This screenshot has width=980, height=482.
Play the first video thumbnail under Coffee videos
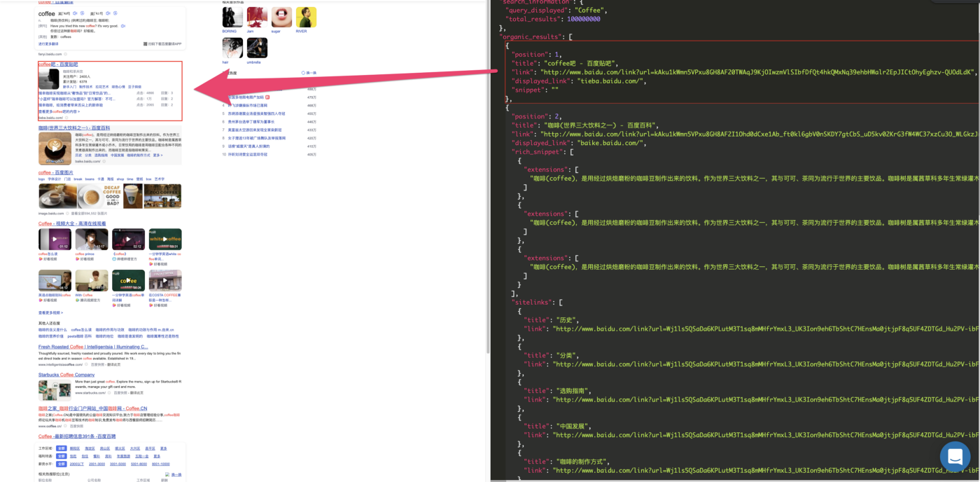pyautogui.click(x=55, y=240)
